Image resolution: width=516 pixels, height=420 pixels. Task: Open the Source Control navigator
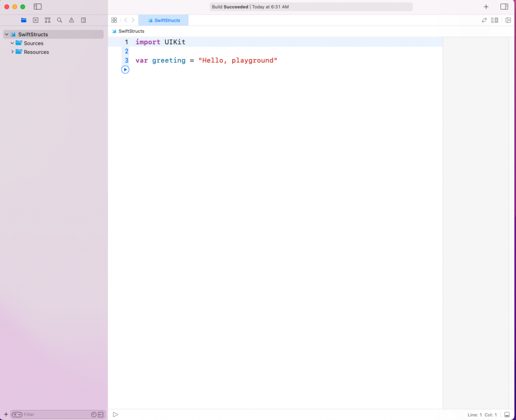[x=36, y=20]
